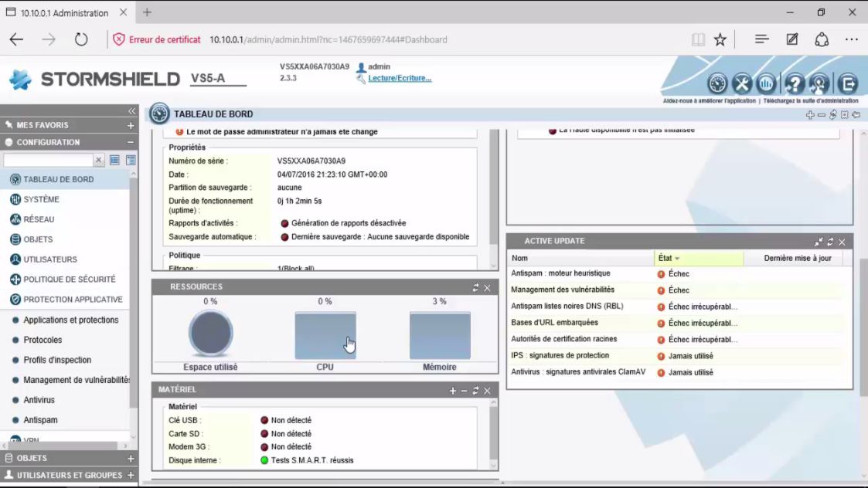Select Système in the configuration menu

[x=41, y=199]
